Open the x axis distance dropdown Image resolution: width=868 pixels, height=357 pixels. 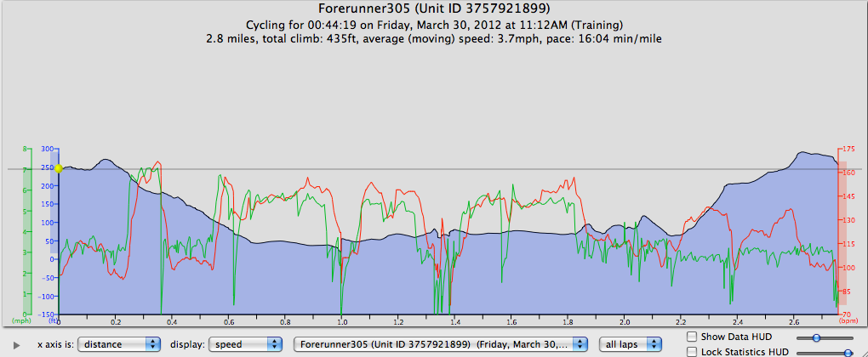tap(119, 344)
